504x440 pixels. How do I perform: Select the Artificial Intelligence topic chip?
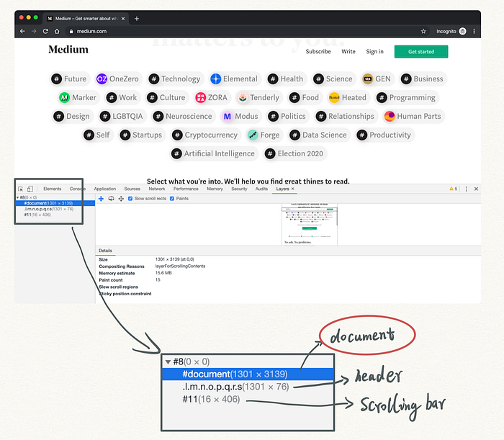coord(214,153)
